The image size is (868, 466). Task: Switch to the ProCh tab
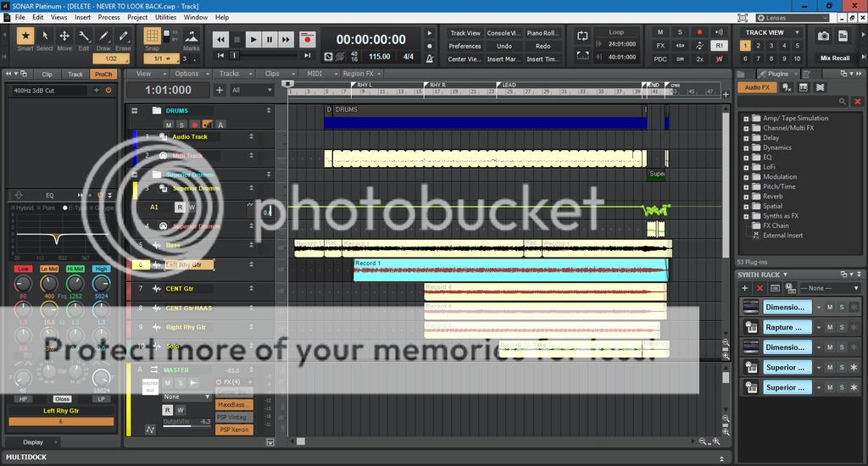[103, 75]
